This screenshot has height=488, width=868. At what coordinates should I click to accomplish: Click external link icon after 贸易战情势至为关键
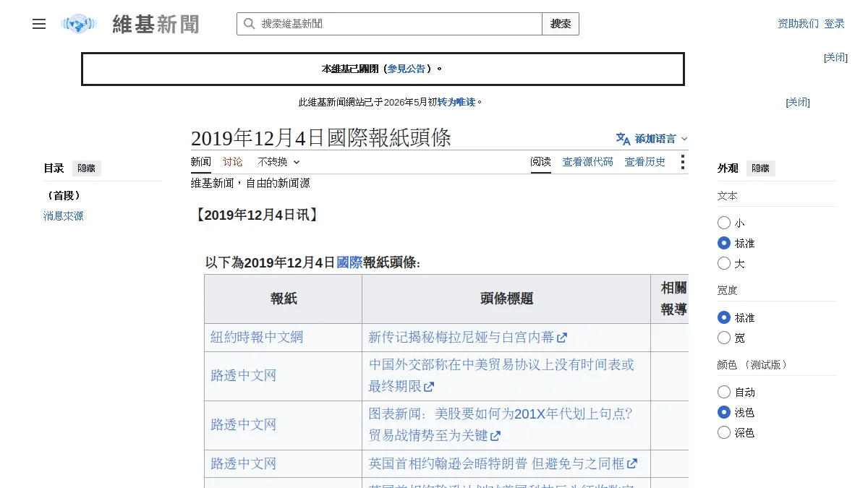(x=495, y=436)
